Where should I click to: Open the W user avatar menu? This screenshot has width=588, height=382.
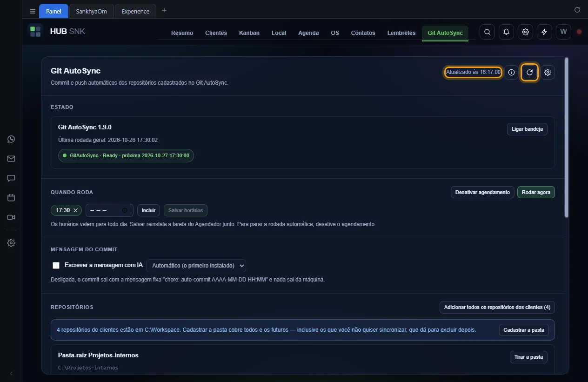click(x=563, y=32)
